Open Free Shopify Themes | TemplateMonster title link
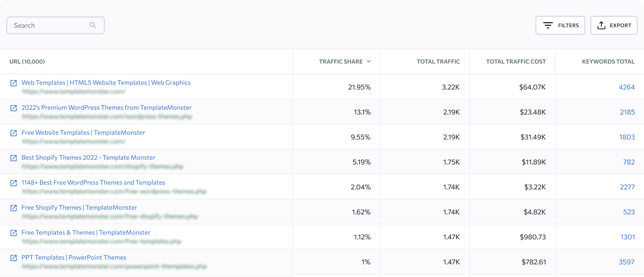This screenshot has width=644, height=277. pyautogui.click(x=79, y=207)
